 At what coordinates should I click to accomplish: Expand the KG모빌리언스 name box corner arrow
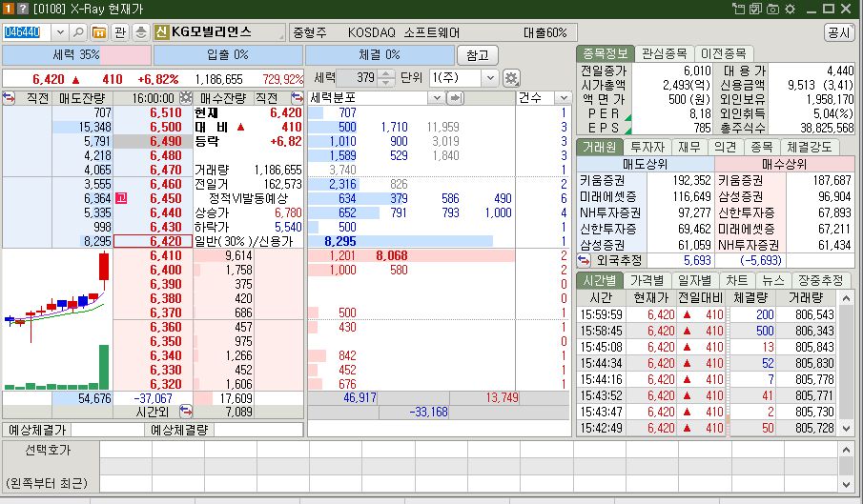pos(281,37)
